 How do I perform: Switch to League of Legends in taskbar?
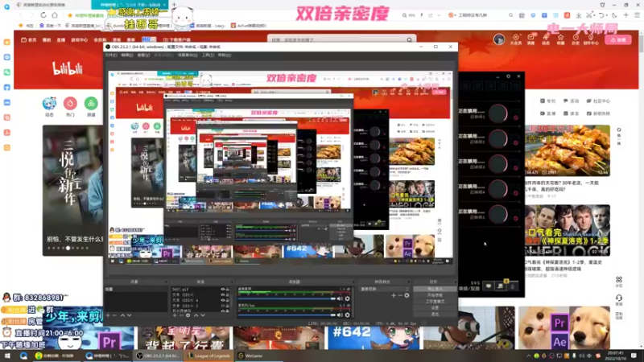pos(208,356)
